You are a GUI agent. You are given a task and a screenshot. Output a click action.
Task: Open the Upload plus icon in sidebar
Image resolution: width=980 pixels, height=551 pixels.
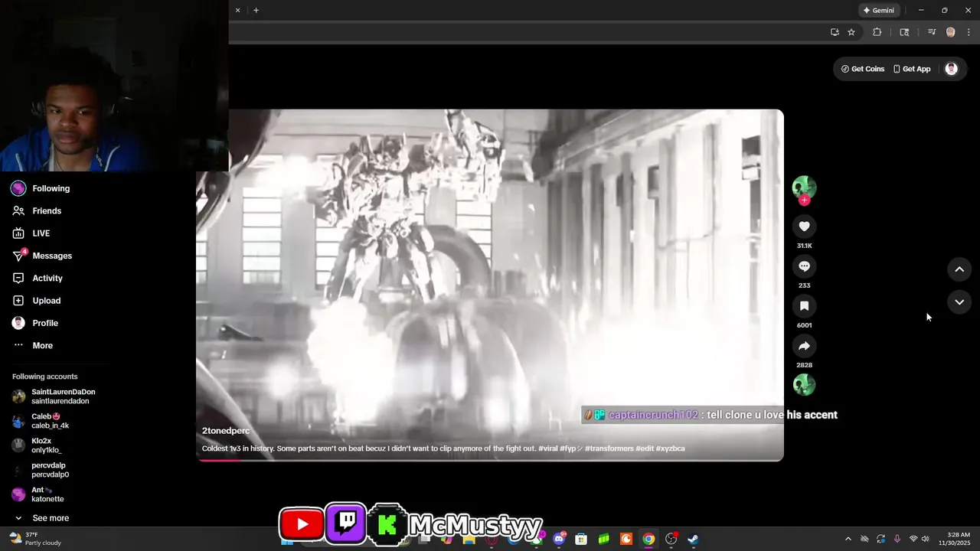18,301
